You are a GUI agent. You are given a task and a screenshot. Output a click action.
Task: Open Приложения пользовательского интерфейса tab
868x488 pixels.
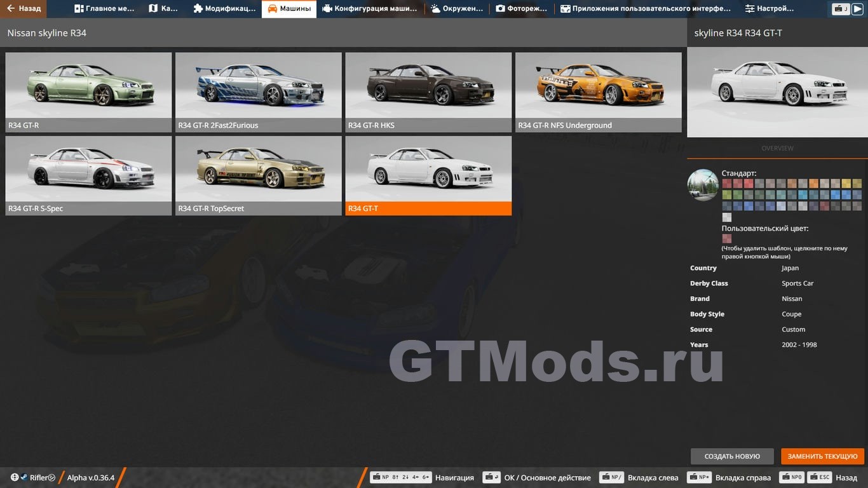tap(646, 9)
